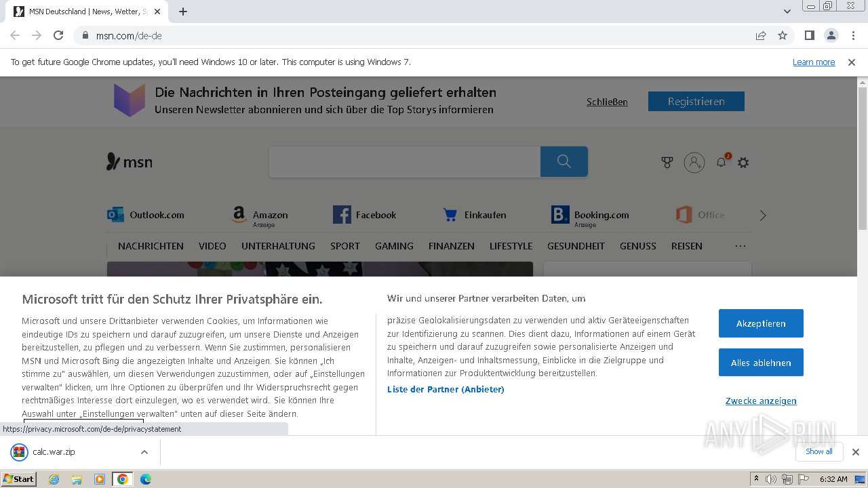Select the VIDEO tab
The image size is (868, 488).
pyautogui.click(x=212, y=246)
